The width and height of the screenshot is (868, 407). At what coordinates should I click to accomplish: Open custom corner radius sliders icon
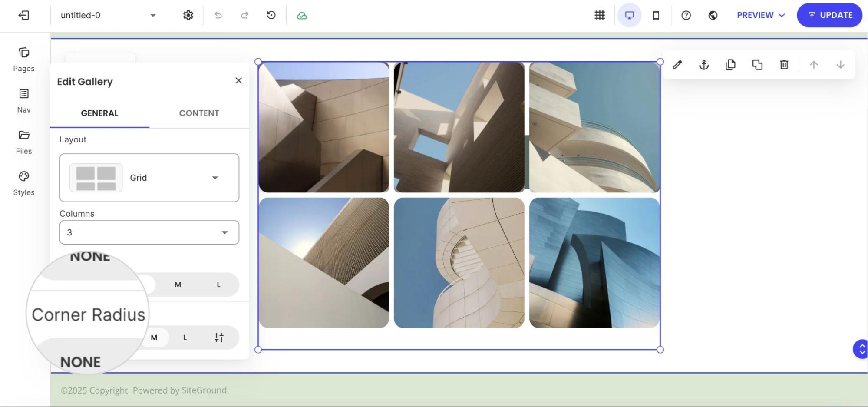[219, 338]
